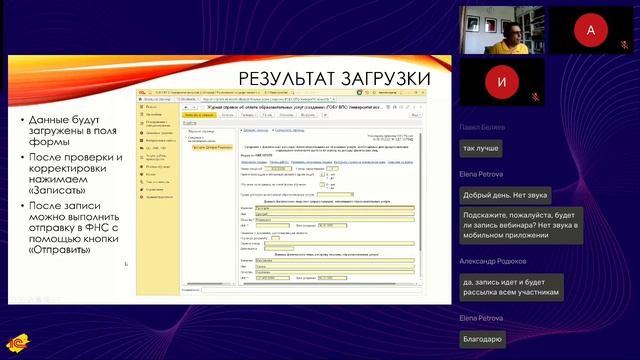Click the 'Печать' button in 1C toolbar
Screen dimensions: 640x360
tap(267, 115)
